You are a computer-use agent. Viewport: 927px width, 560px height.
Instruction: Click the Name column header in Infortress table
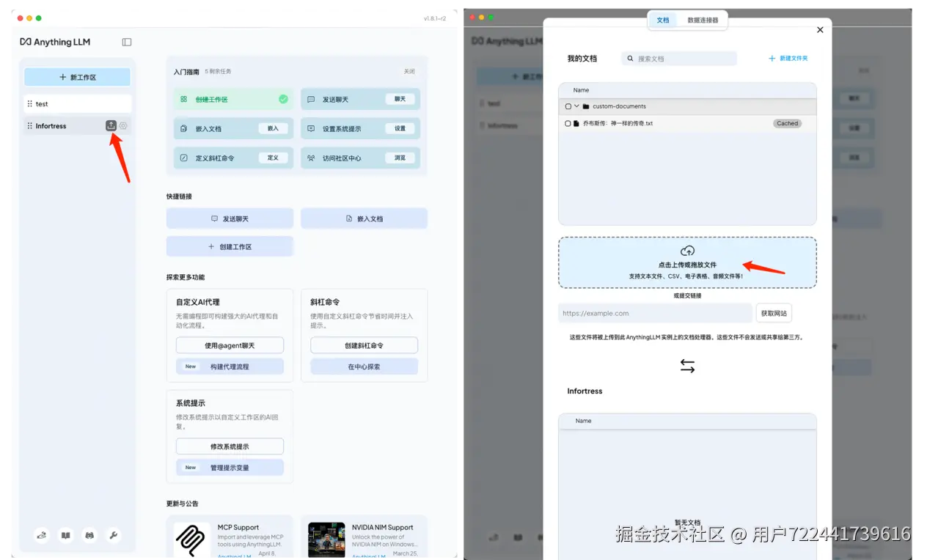click(x=584, y=421)
